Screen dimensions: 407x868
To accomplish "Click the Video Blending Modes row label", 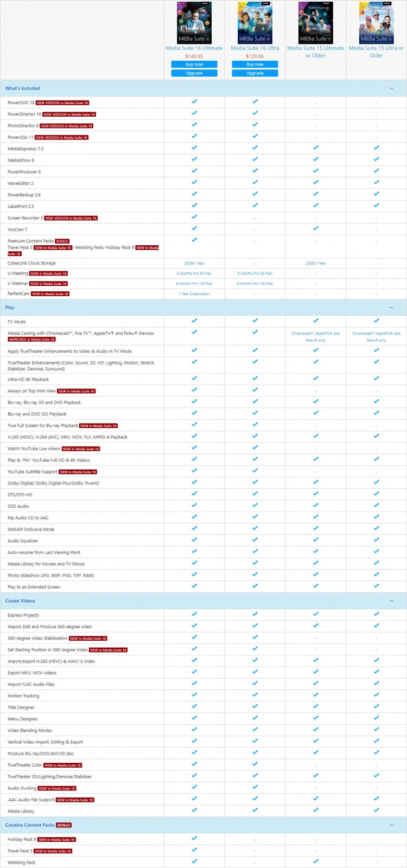I will (x=30, y=731).
